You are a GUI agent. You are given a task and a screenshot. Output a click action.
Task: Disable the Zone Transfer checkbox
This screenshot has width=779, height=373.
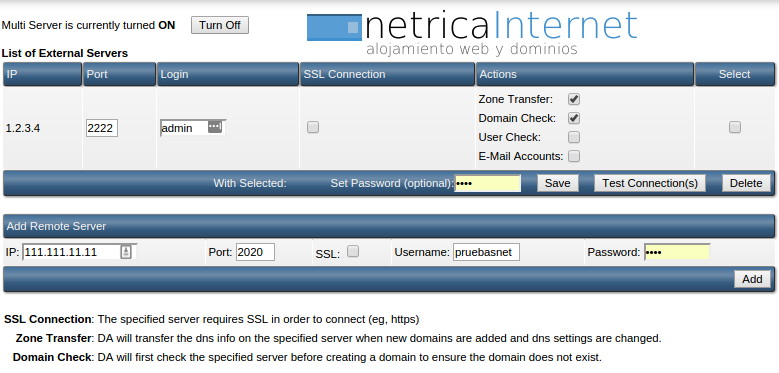click(574, 99)
